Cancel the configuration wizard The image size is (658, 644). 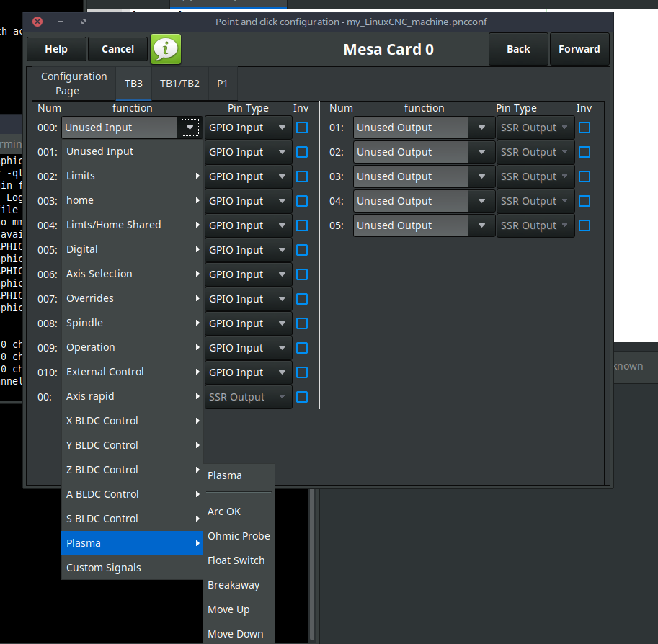pyautogui.click(x=118, y=49)
